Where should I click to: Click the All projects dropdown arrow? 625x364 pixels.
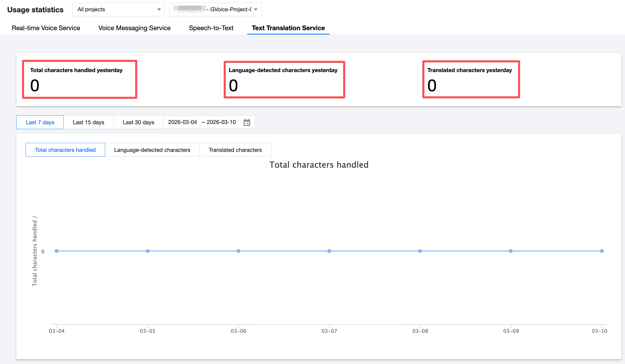(x=159, y=9)
